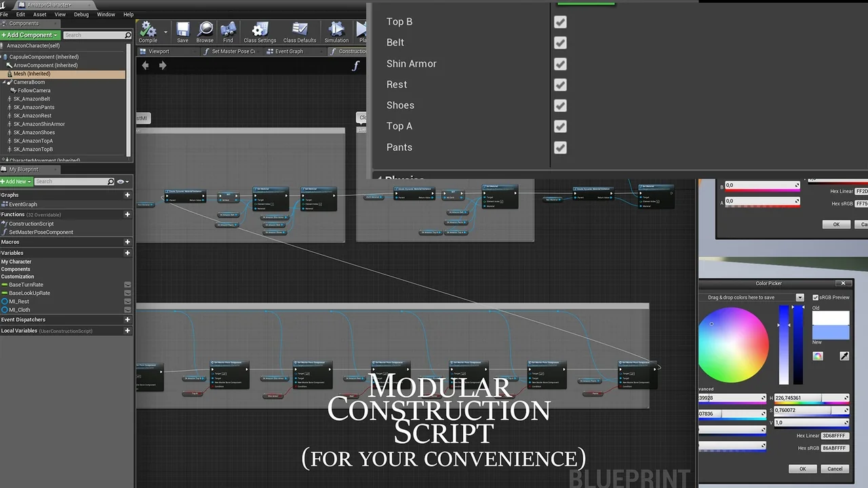Screen dimensions: 868x488
Task: Open the Add Component dropdown
Action: (31, 35)
